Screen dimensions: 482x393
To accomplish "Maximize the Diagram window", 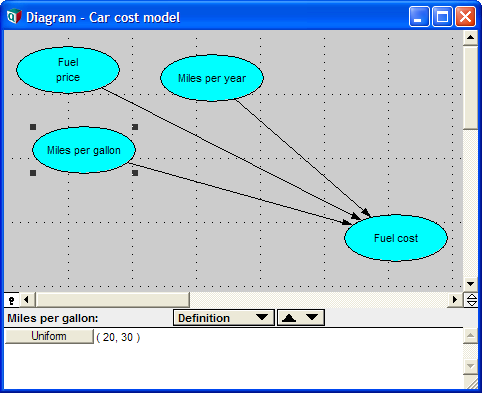I will 442,17.
